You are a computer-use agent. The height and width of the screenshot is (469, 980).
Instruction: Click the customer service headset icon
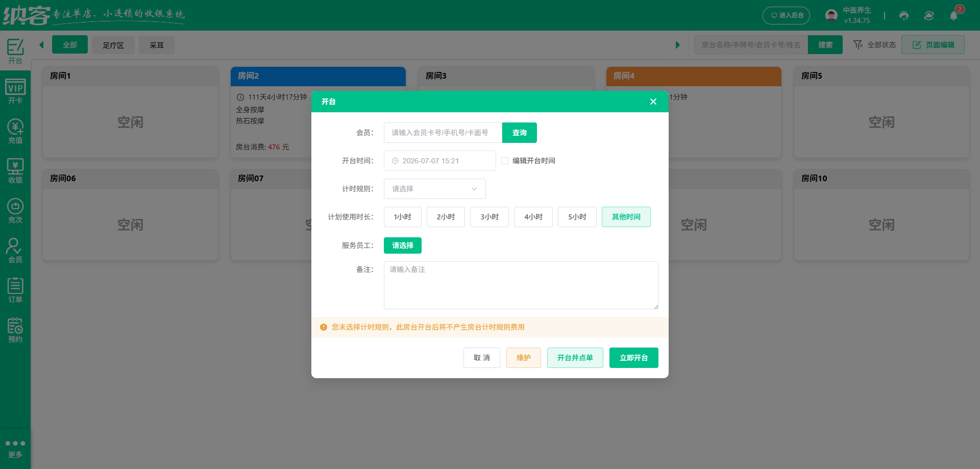(x=904, y=15)
